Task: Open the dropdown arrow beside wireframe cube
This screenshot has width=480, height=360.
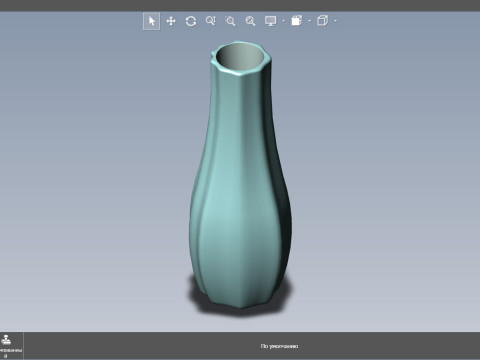Action: (335, 21)
